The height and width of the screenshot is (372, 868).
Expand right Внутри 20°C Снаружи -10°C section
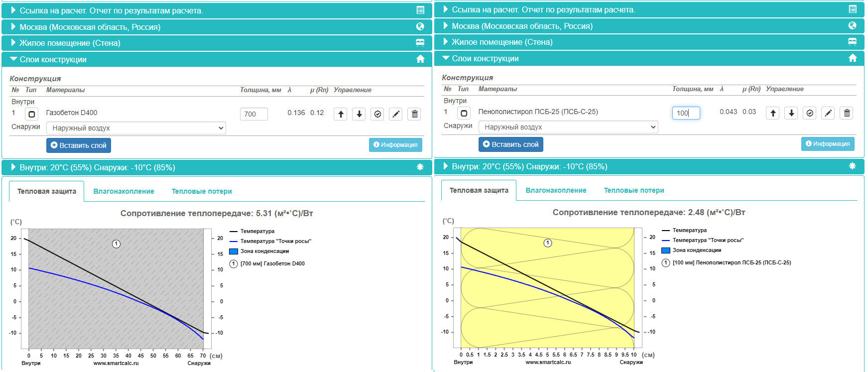pos(649,166)
